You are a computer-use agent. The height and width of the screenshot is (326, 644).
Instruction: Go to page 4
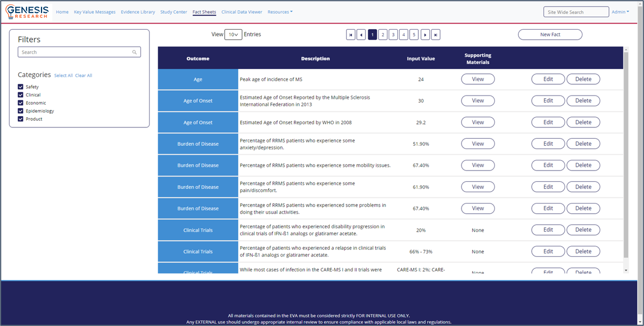(404, 35)
